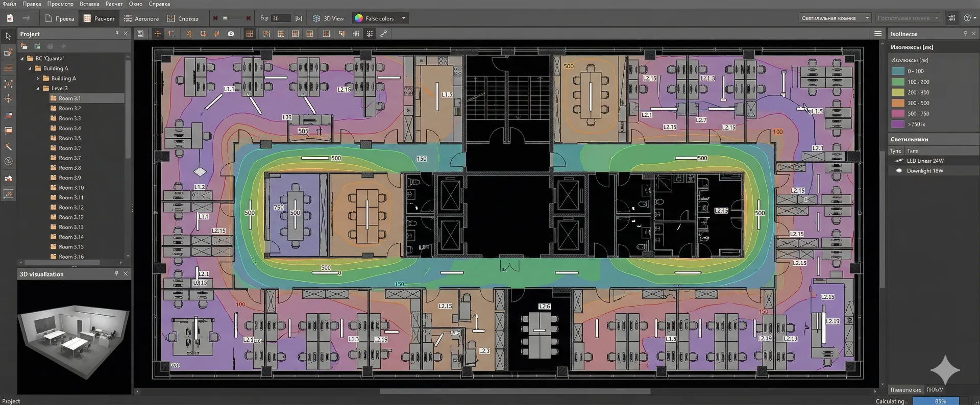Select the arrow pointer tool in left sidebar

[x=8, y=36]
